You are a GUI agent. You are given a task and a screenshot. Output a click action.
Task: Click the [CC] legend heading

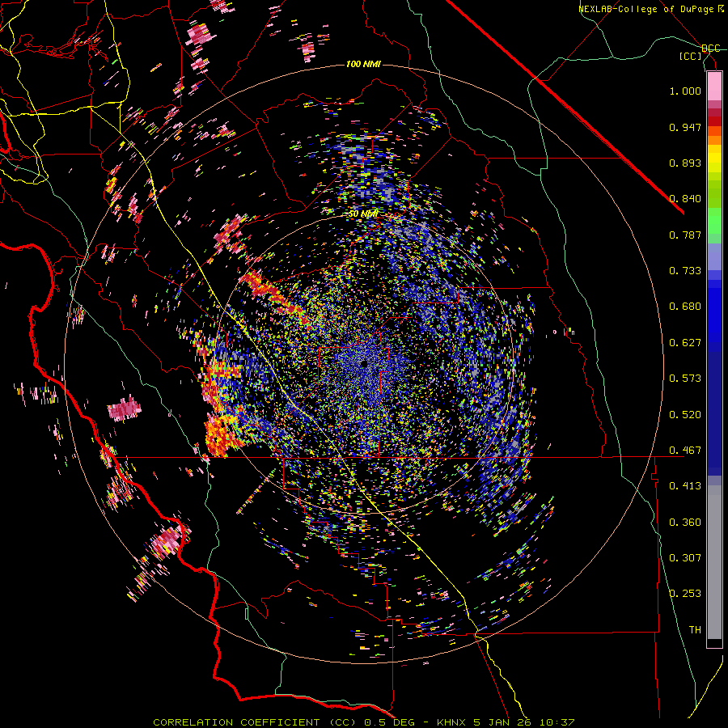click(691, 56)
